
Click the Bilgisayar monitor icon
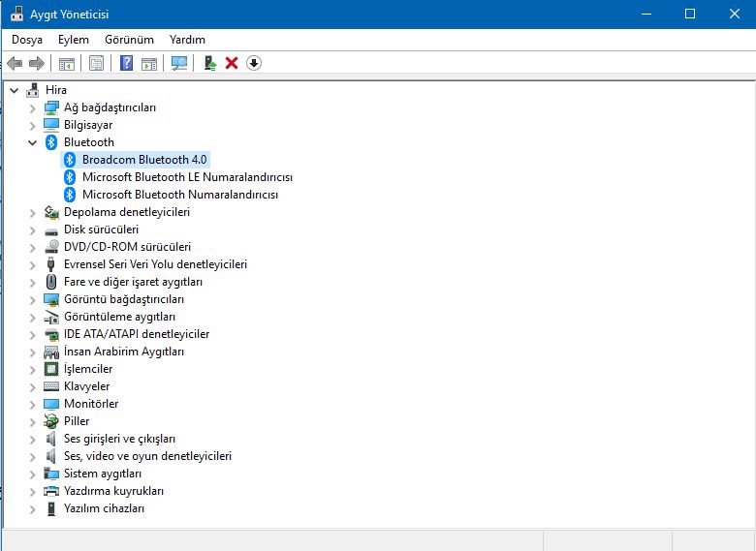point(51,125)
